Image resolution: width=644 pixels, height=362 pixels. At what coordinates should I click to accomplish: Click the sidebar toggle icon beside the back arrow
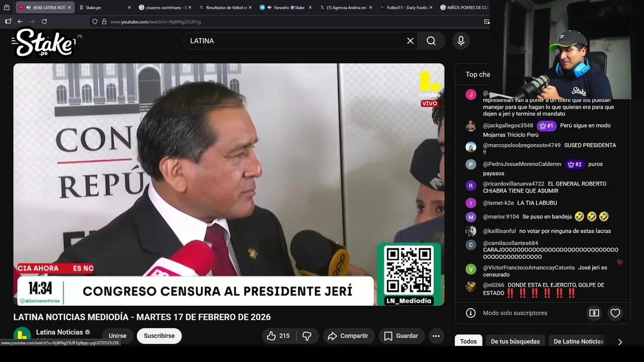[8, 22]
